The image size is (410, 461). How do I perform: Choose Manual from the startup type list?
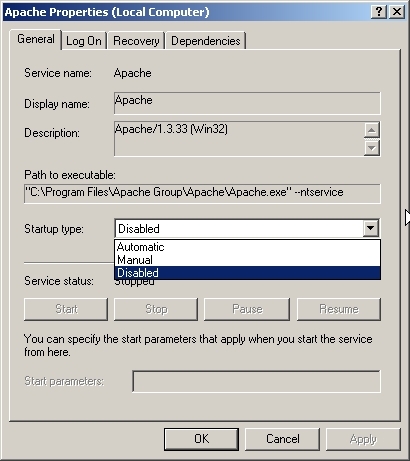[x=247, y=260]
